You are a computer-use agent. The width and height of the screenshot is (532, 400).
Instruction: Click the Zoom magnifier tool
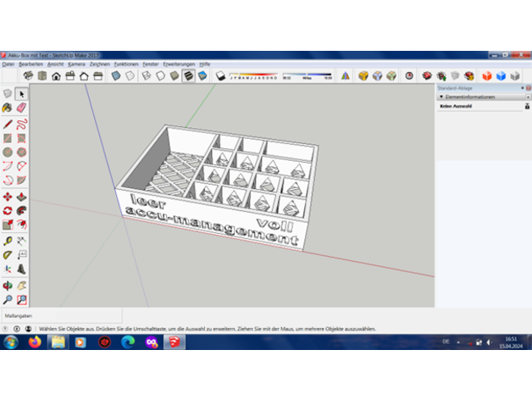coord(8,299)
